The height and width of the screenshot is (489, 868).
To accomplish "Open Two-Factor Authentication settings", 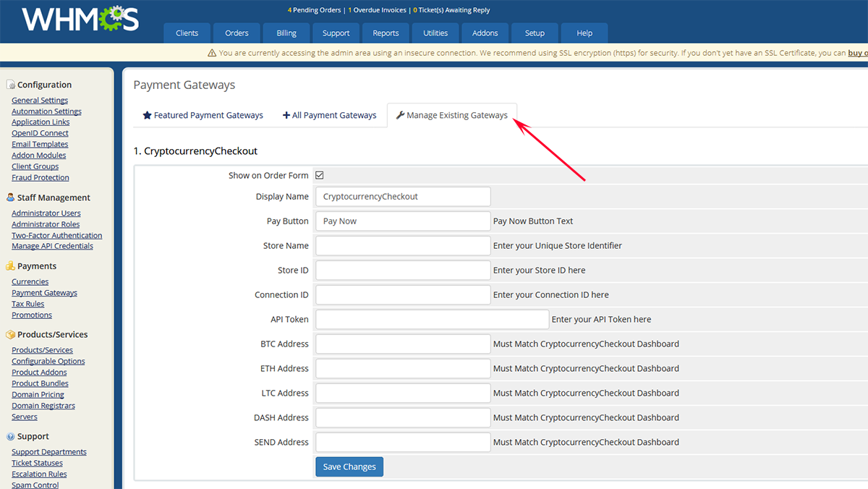I will tap(56, 235).
